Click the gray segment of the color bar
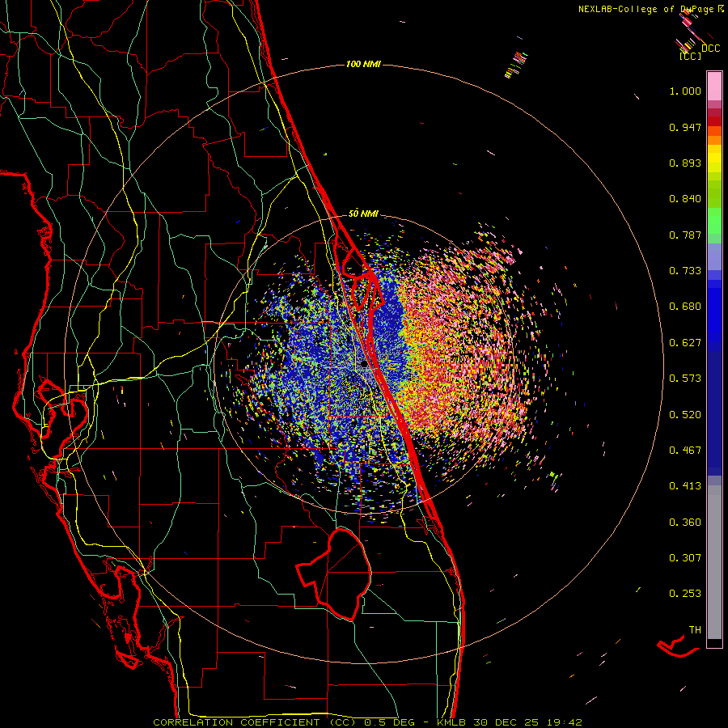This screenshot has width=728, height=728. coord(714,562)
